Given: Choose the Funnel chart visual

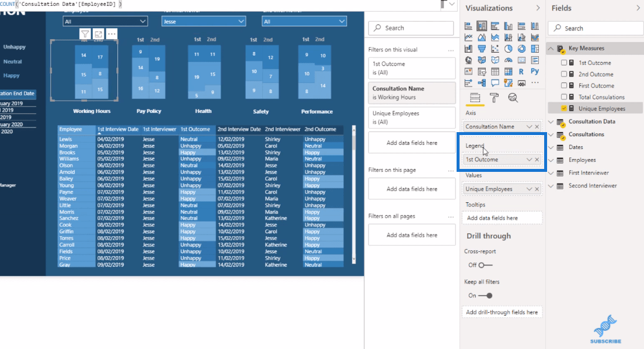Looking at the screenshot, I should click(x=482, y=49).
